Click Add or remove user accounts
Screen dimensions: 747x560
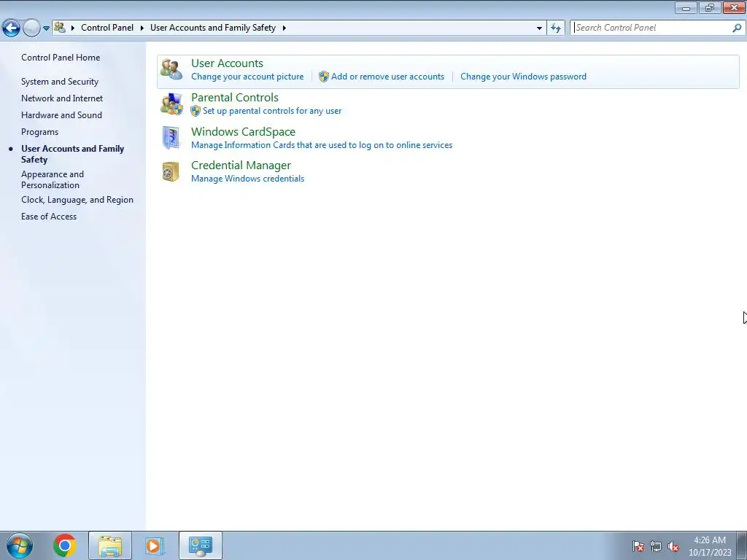[x=387, y=77]
